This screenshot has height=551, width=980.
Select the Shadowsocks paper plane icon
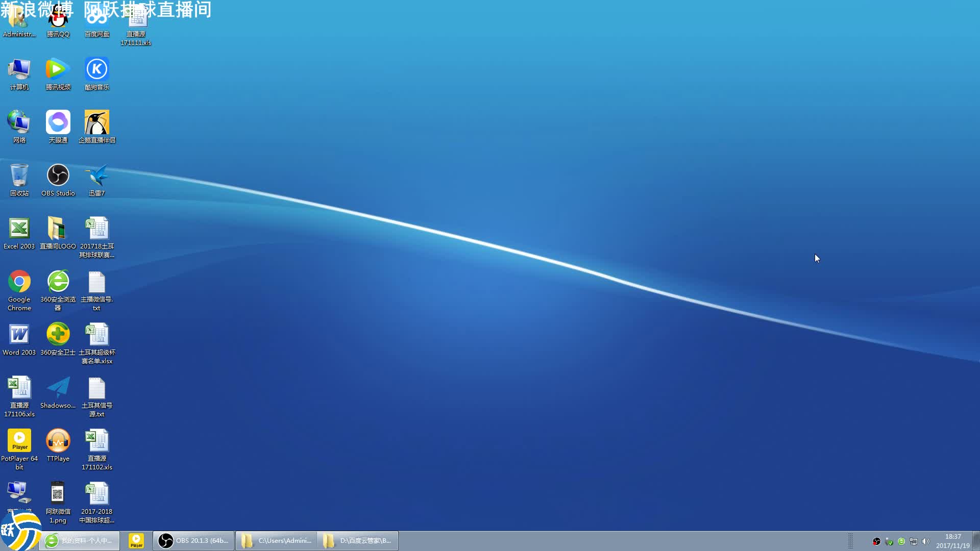pos(58,388)
